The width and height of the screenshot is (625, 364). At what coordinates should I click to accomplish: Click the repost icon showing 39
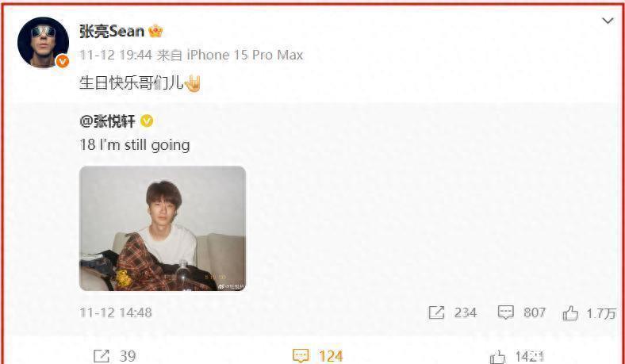(101, 355)
